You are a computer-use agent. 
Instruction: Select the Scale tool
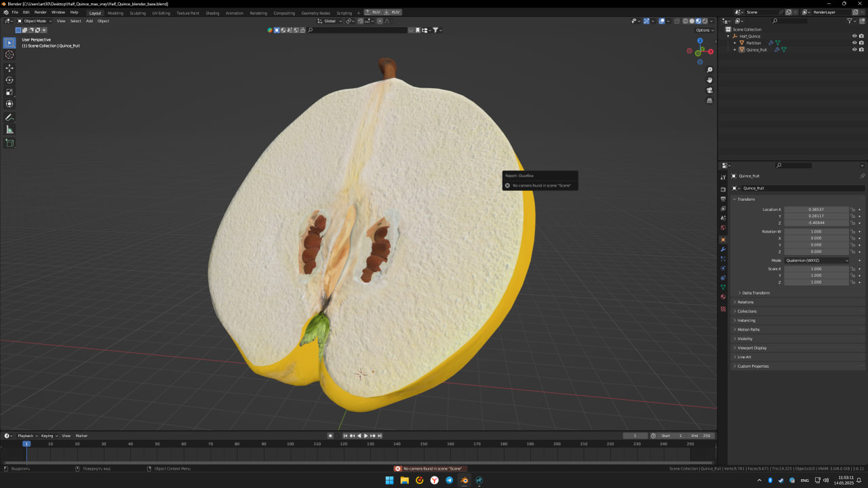pos(9,92)
